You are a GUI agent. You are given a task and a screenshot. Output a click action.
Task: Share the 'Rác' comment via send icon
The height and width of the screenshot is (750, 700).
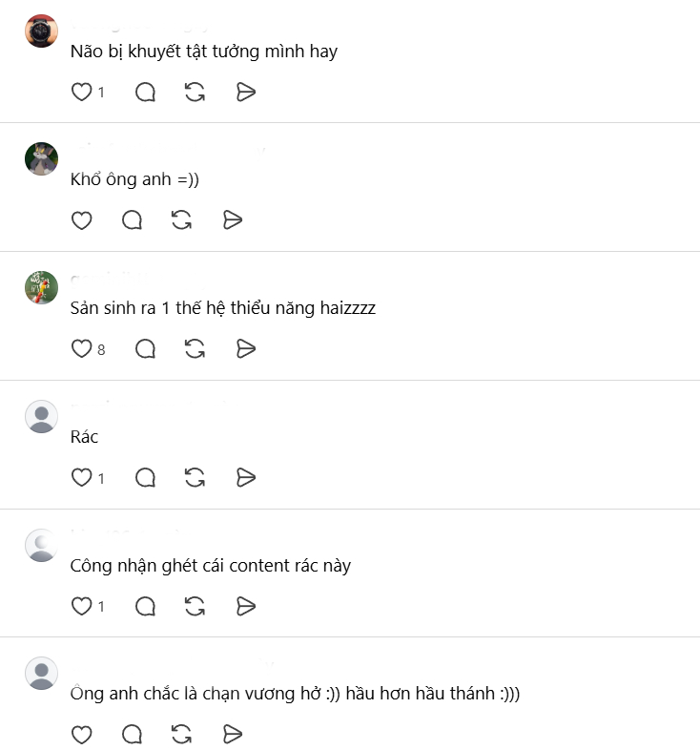(246, 477)
